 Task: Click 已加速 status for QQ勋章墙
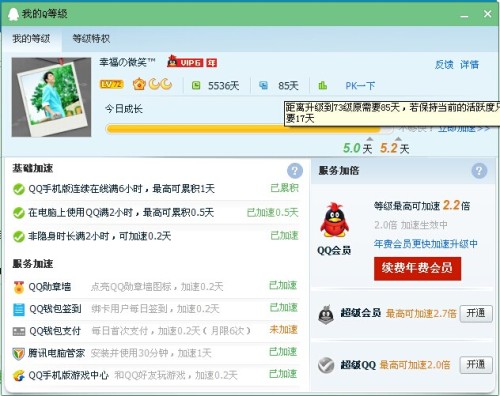pos(283,286)
